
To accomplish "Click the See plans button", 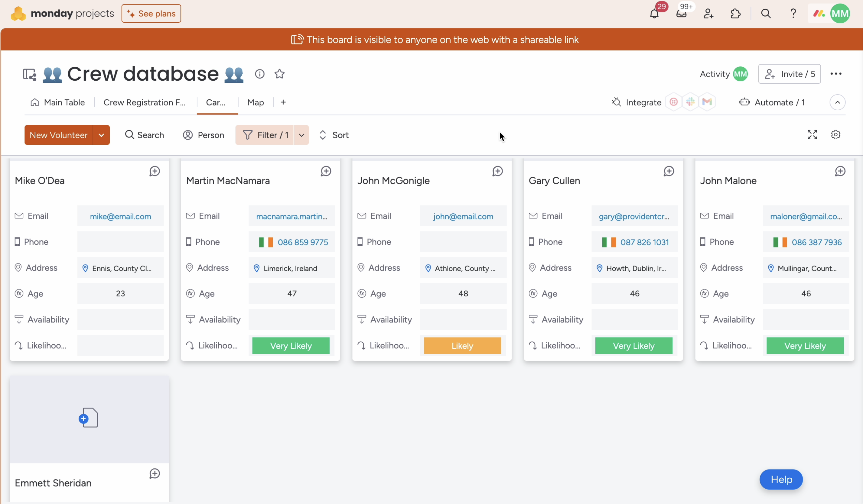I will pyautogui.click(x=151, y=14).
